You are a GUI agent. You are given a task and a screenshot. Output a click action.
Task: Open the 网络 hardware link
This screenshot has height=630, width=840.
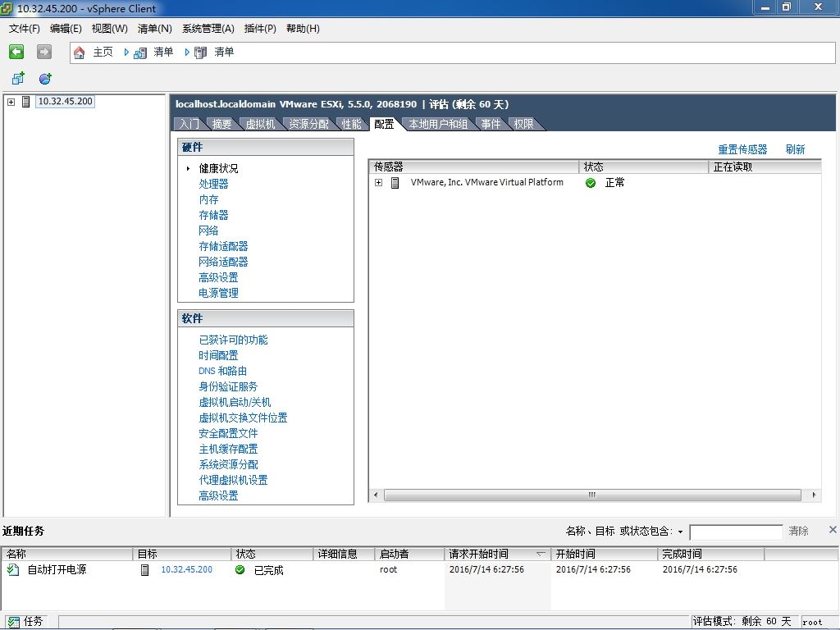point(208,231)
